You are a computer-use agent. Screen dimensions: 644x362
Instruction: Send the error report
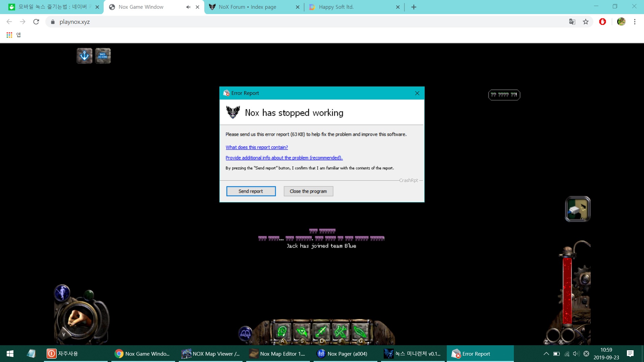tap(251, 191)
